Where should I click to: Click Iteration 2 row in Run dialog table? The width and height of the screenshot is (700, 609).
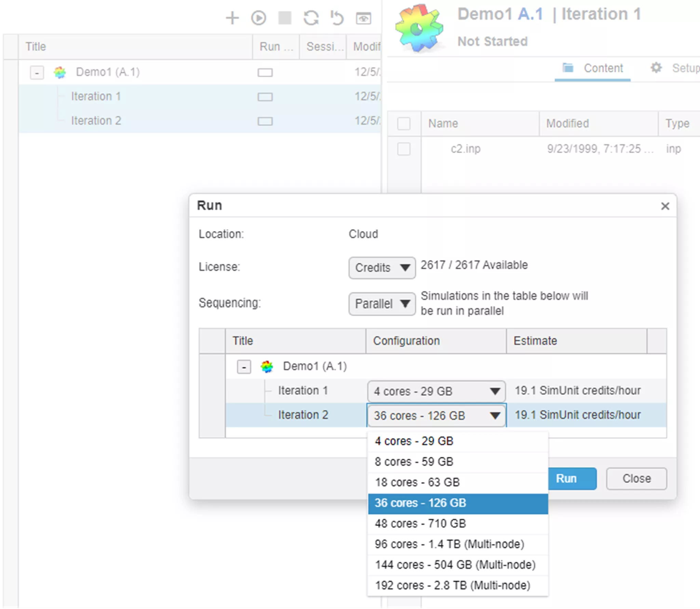(446, 415)
